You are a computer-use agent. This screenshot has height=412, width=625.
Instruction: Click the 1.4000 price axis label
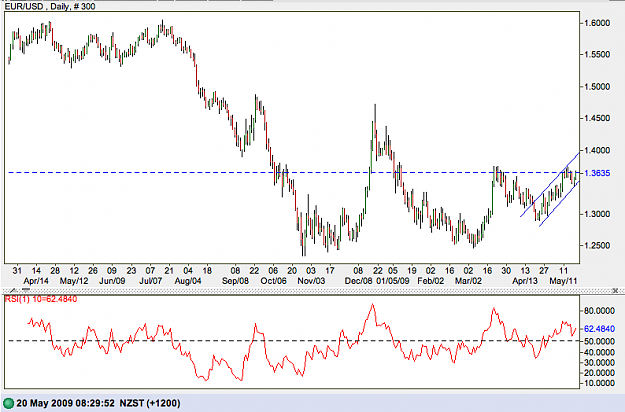597,150
